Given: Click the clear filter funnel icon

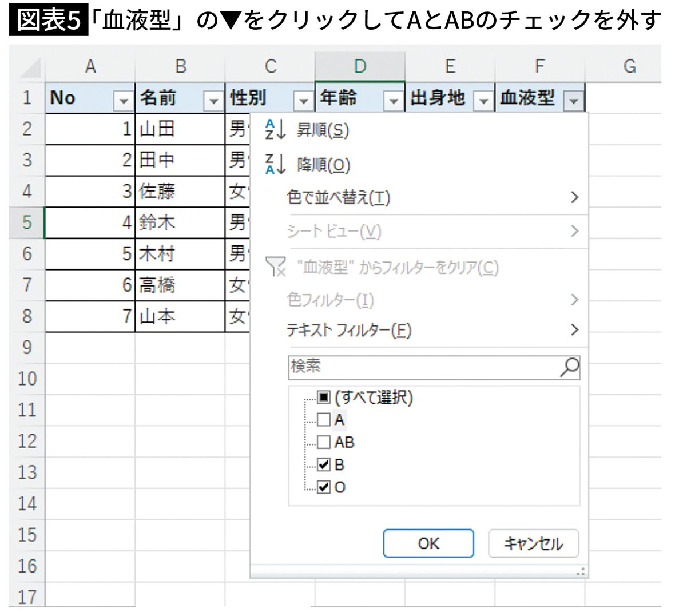Looking at the screenshot, I should click(x=276, y=267).
